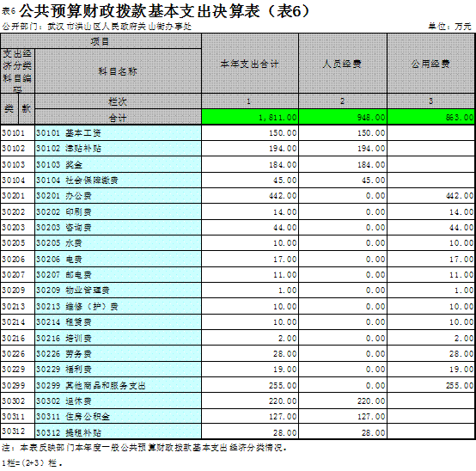Click the 项目 header cell
The height and width of the screenshot is (471, 476).
pos(101,41)
